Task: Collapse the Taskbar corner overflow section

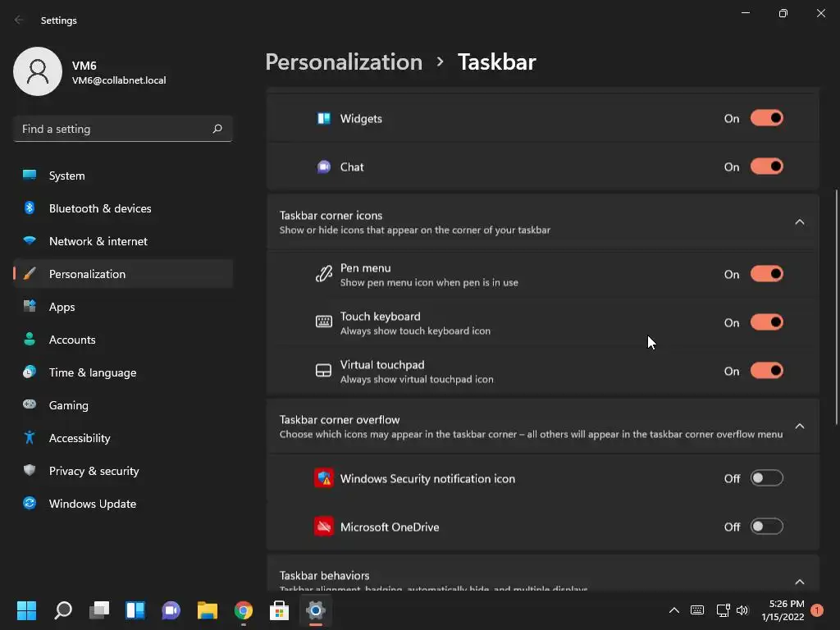Action: tap(799, 426)
